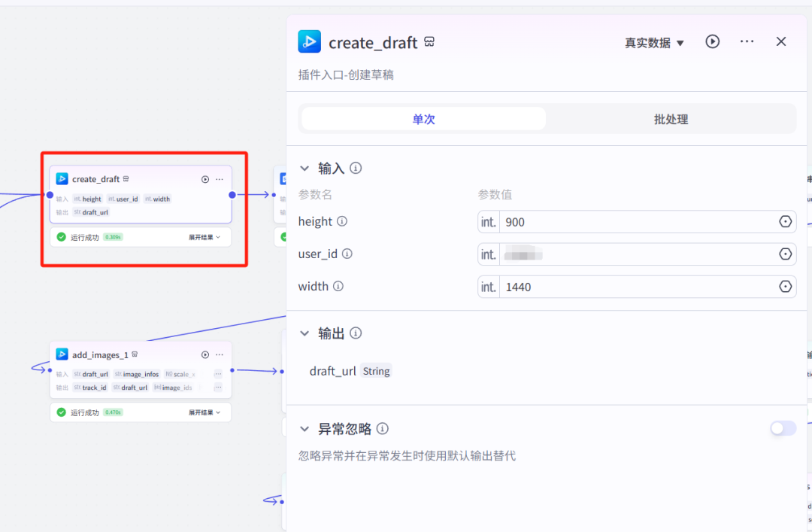Click the create_draft plugin icon in the panel header
The height and width of the screenshot is (532, 812).
point(308,41)
